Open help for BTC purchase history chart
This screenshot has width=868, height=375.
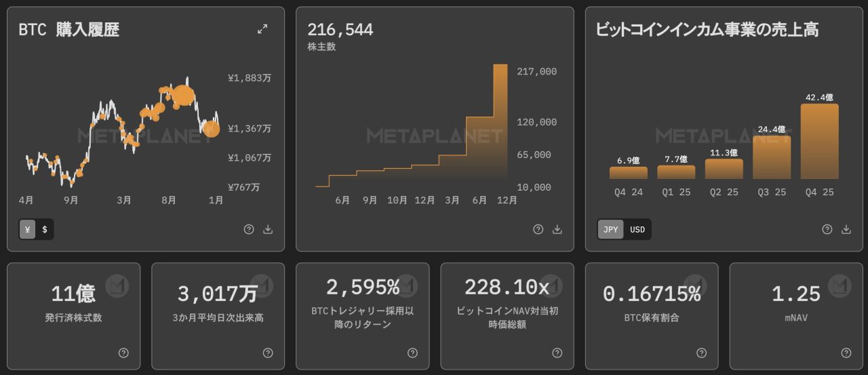click(x=249, y=229)
